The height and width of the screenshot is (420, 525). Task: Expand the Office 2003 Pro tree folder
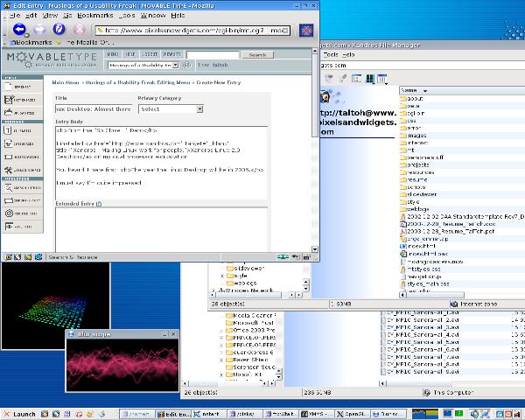(221, 330)
